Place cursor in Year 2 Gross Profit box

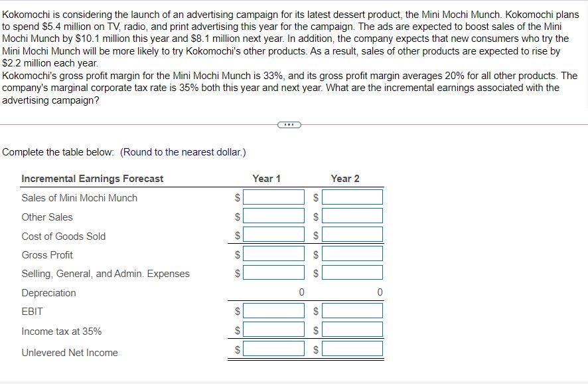[x=352, y=253]
